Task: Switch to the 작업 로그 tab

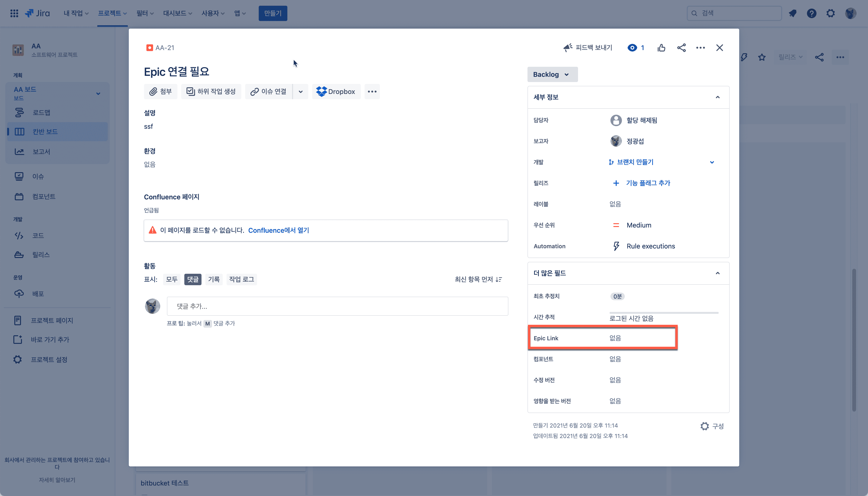Action: [x=241, y=279]
